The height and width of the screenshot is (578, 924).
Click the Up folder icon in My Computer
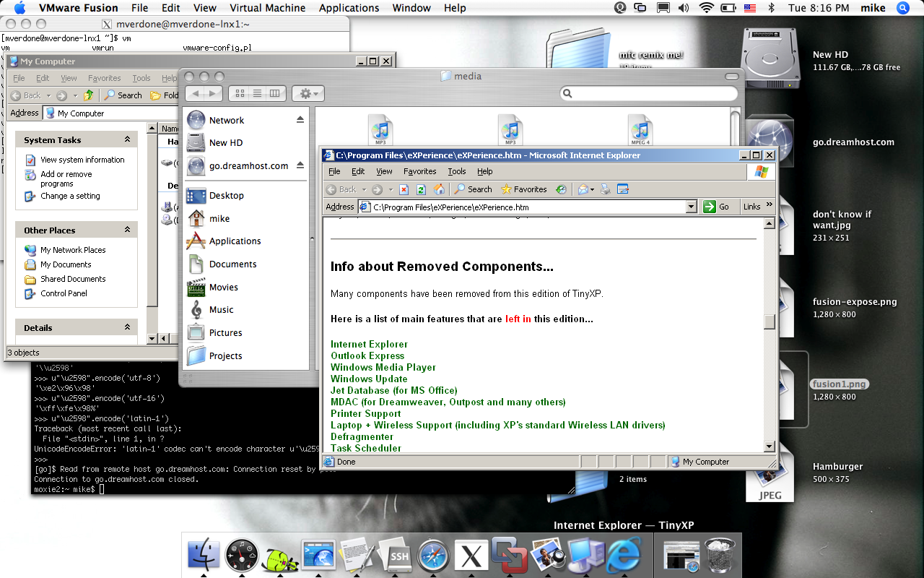point(88,95)
